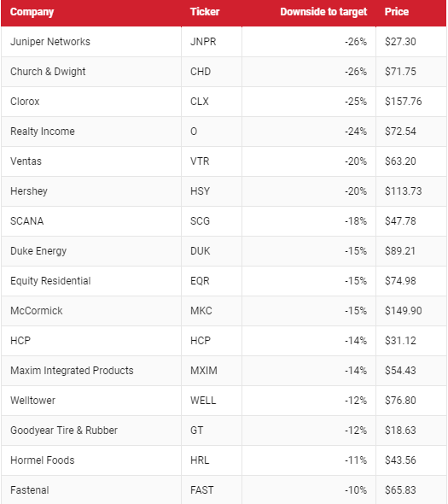448x504 pixels.
Task: Click the Company column header
Action: (x=32, y=12)
